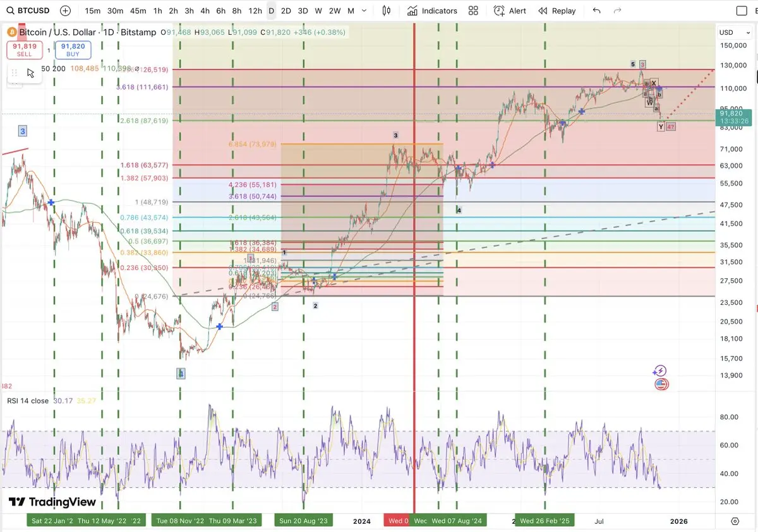This screenshot has height=532, width=758.
Task: Select the 12h interval
Action: 255,11
